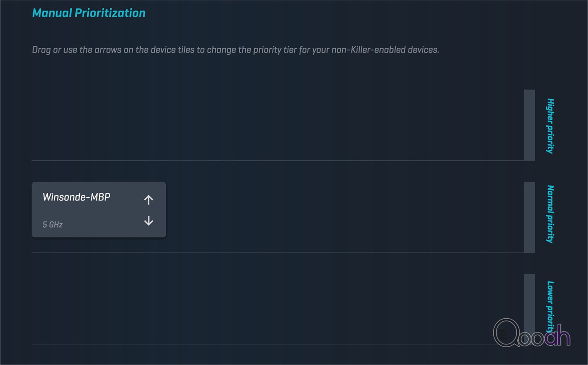Click the gray bar beside Normal priority

click(529, 217)
